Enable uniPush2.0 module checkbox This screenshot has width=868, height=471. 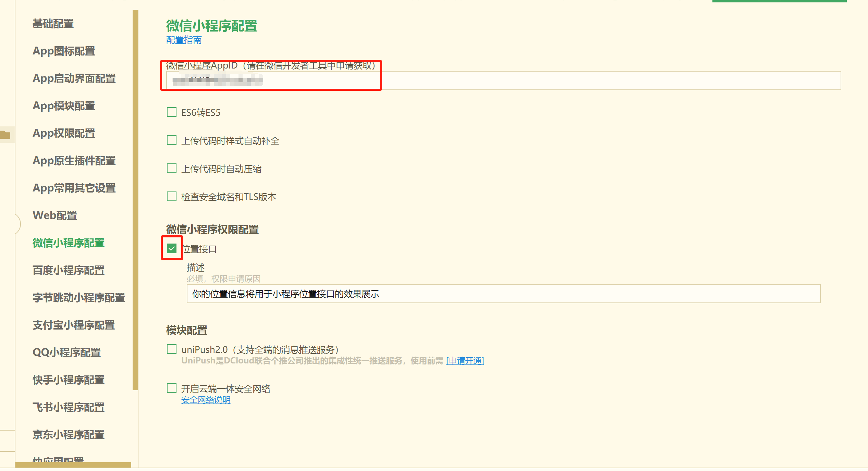[x=172, y=349]
